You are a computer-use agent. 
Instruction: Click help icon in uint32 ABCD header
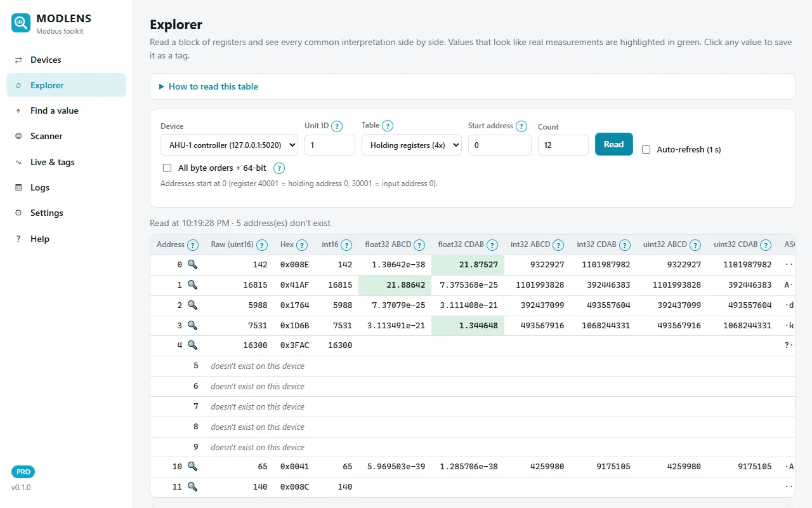coord(695,245)
